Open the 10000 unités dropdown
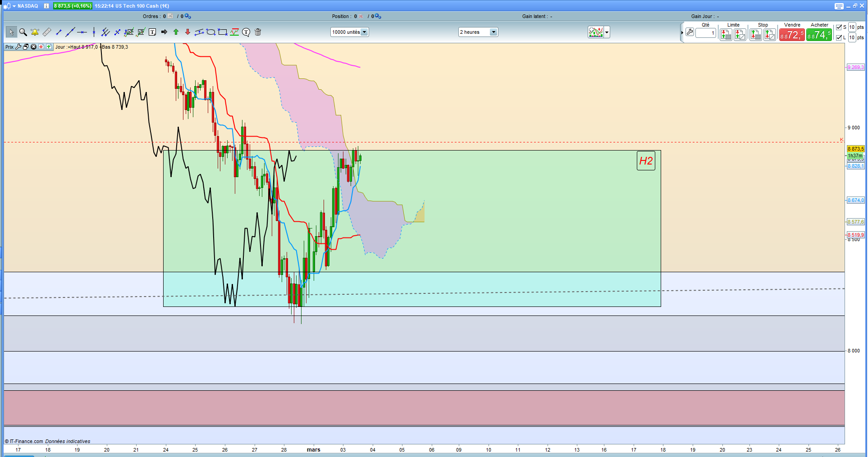Image resolution: width=868 pixels, height=457 pixels. 364,32
